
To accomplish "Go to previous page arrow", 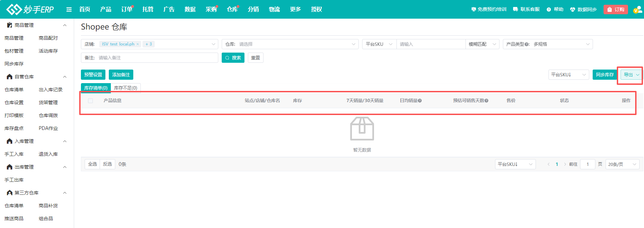I will pos(548,164).
